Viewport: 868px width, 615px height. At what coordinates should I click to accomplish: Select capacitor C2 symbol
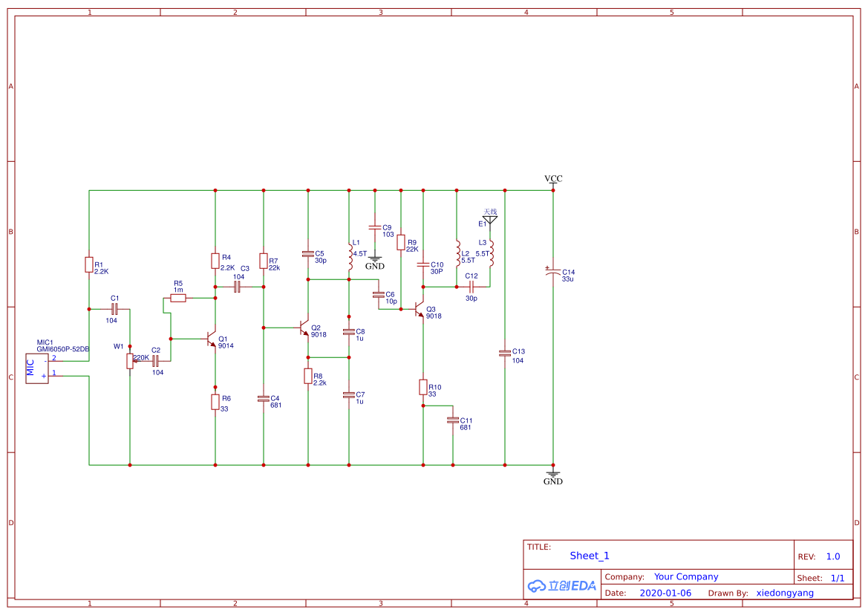[155, 361]
